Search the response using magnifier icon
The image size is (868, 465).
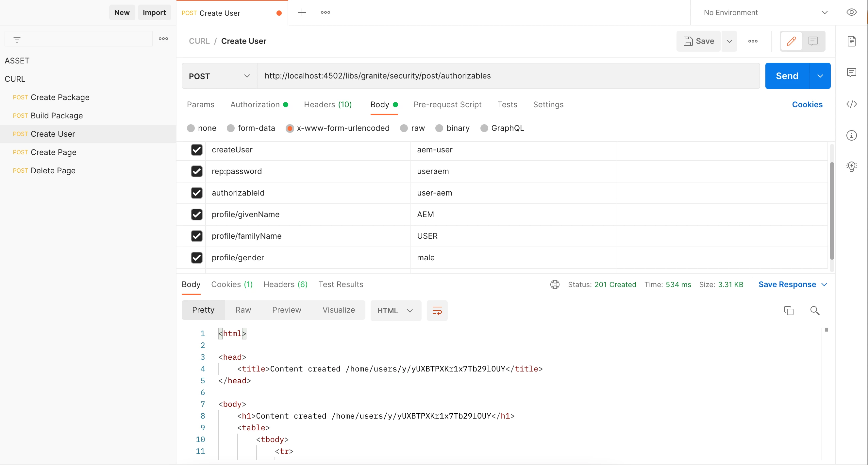coord(814,310)
